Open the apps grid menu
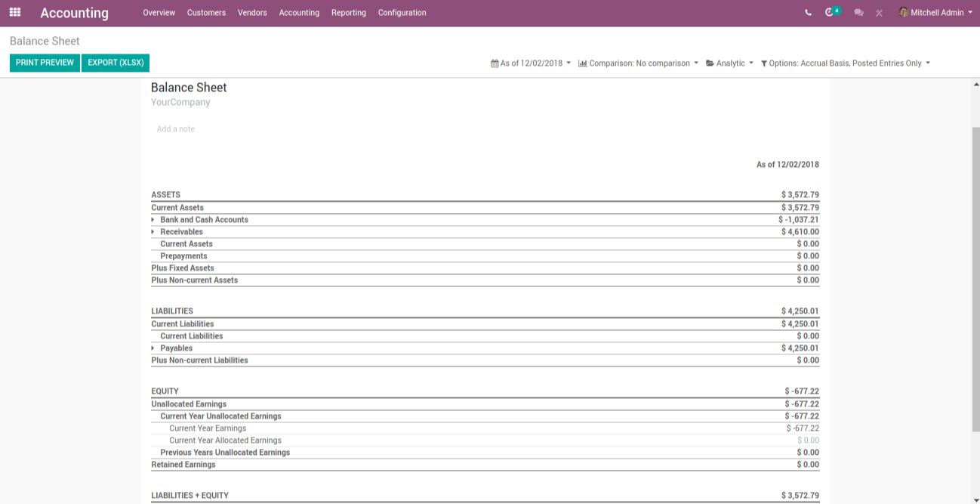 pyautogui.click(x=15, y=13)
